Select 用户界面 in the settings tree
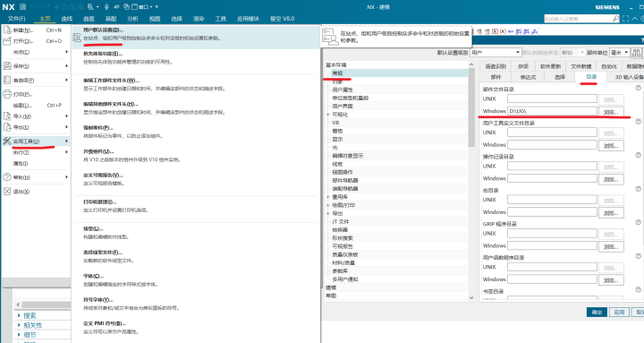 click(343, 106)
